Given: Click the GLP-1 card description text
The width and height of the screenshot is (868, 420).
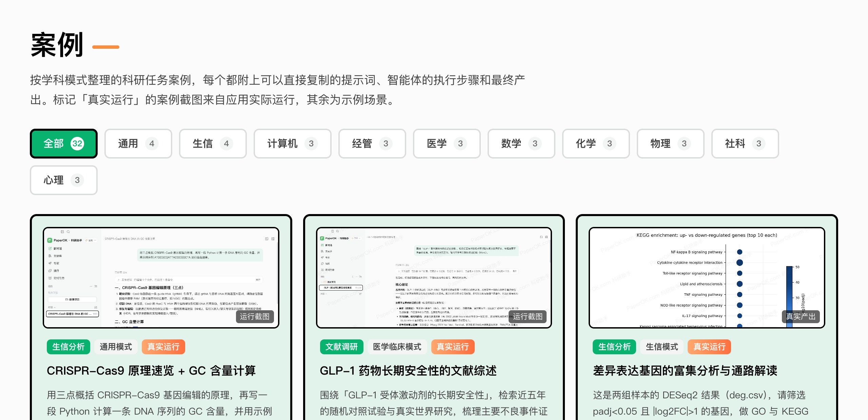Looking at the screenshot, I should (434, 403).
